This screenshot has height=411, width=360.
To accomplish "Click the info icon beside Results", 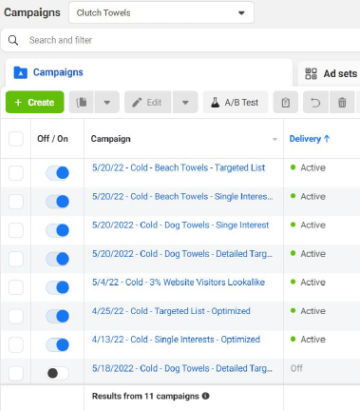I will click(206, 396).
